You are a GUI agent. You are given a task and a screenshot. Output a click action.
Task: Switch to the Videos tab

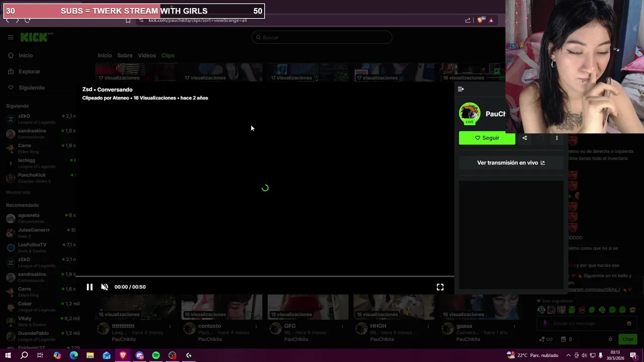(147, 56)
